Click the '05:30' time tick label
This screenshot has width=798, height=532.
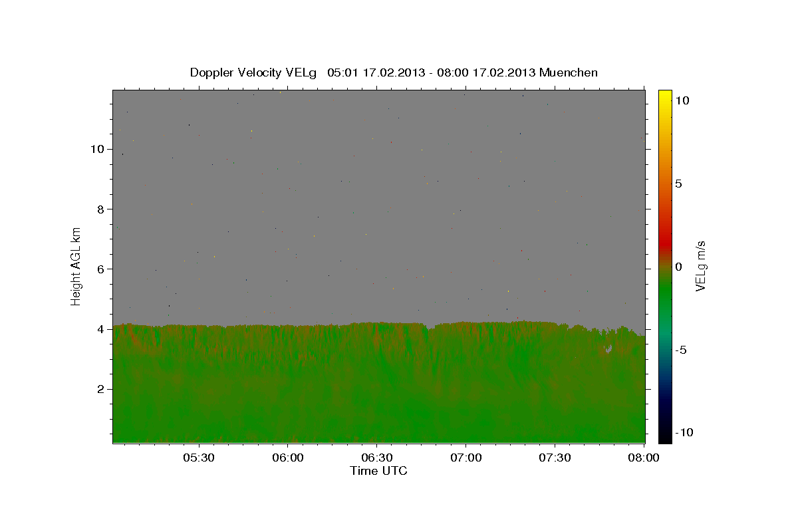[199, 458]
